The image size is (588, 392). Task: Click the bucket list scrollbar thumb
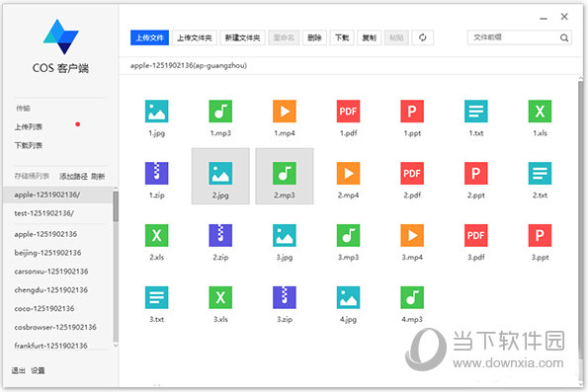116,206
